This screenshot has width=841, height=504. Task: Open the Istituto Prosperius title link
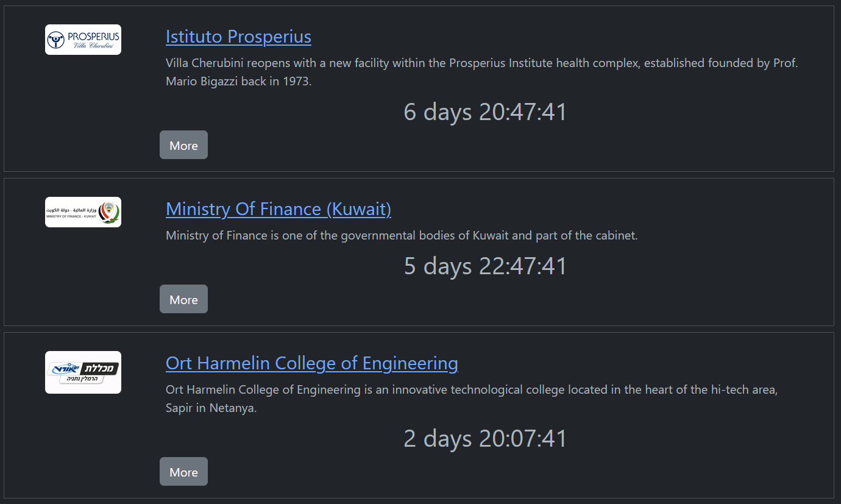click(238, 37)
